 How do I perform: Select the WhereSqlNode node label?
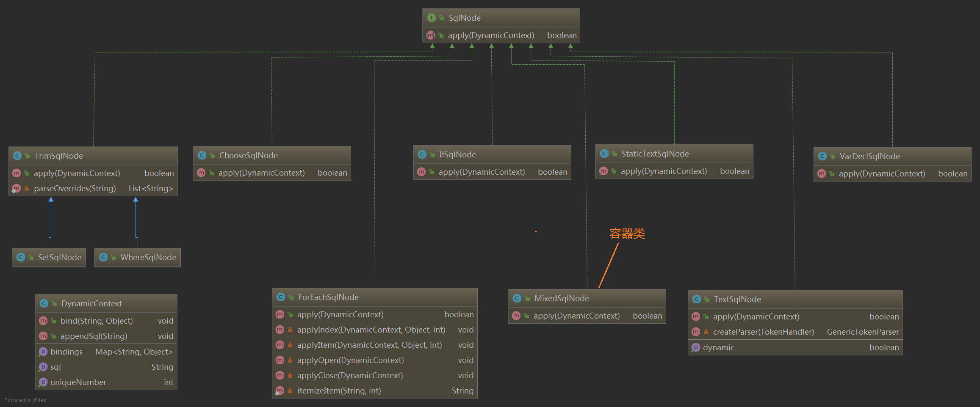click(x=148, y=257)
